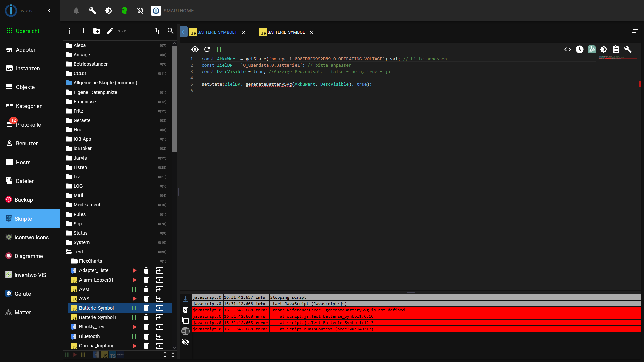Open script search with the magnifier icon
644x362 pixels.
[x=170, y=31]
